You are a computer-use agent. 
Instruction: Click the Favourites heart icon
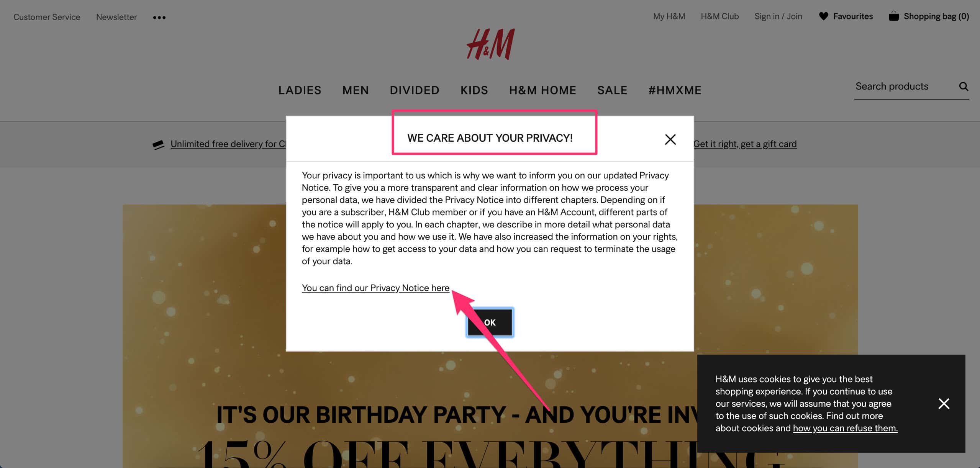pos(823,16)
